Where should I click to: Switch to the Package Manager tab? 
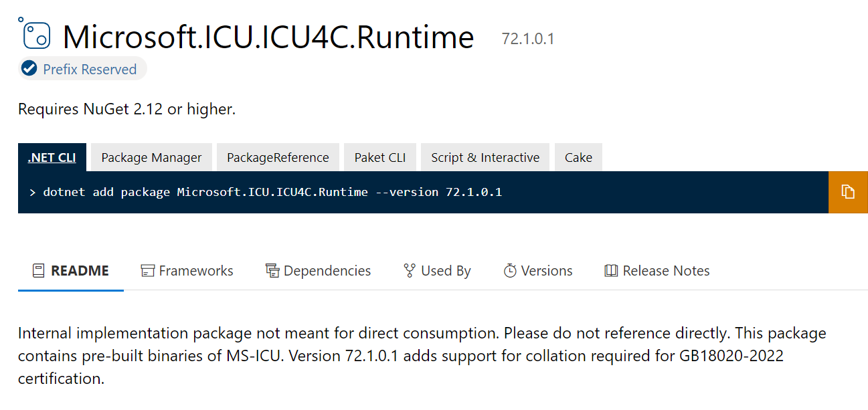click(x=151, y=157)
